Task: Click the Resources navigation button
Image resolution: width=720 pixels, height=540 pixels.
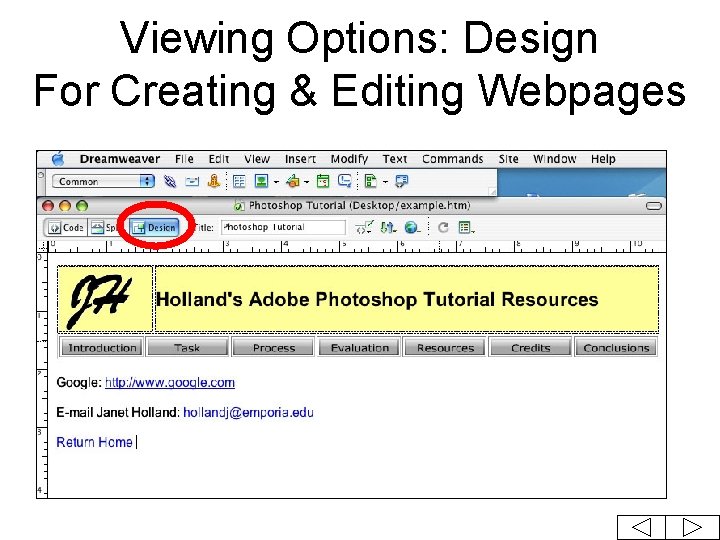Action: [445, 348]
